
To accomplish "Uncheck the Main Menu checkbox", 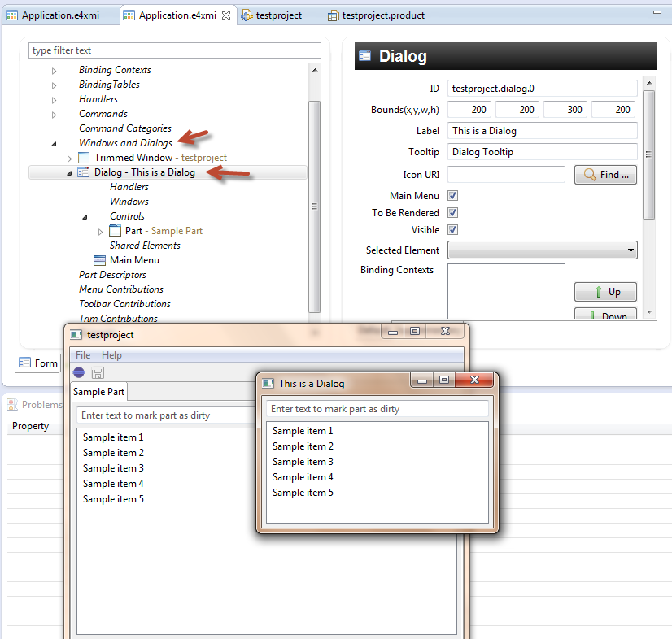I will (453, 196).
